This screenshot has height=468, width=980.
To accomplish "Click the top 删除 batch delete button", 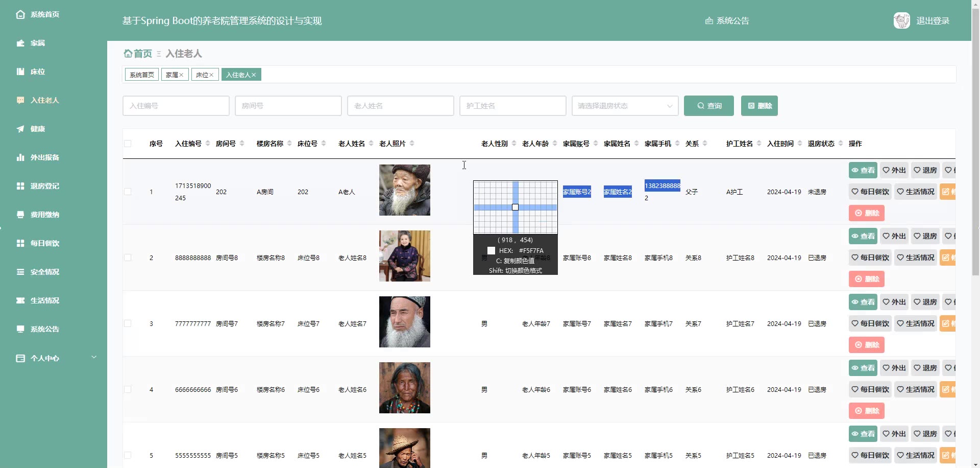I will (x=759, y=106).
